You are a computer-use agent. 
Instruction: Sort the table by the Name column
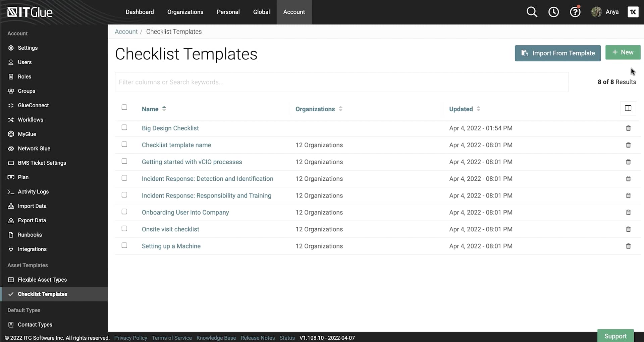pos(154,109)
